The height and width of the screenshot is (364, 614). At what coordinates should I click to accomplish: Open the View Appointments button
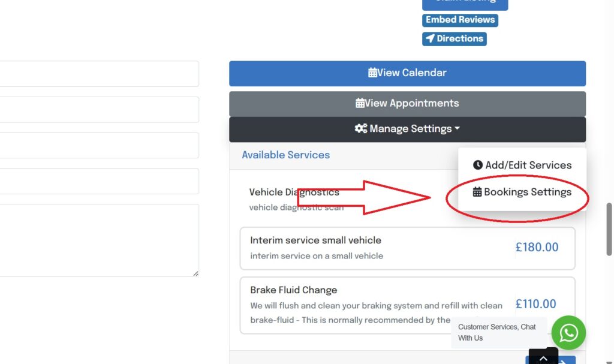pos(407,104)
